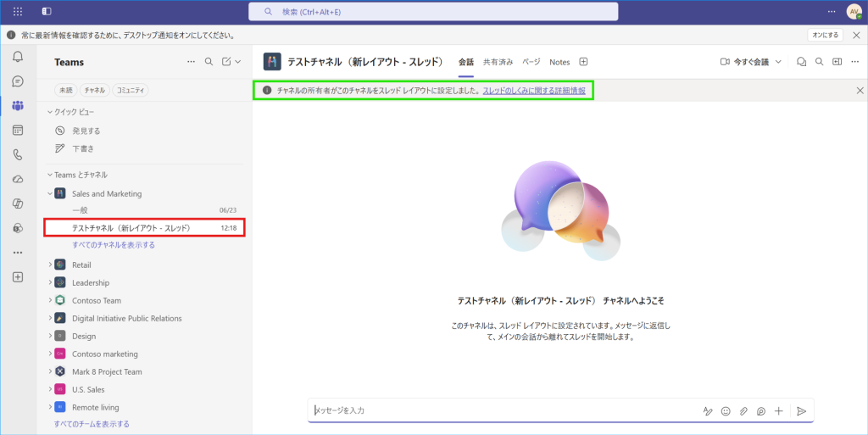
Task: Open the channel info pane icon
Action: 837,62
